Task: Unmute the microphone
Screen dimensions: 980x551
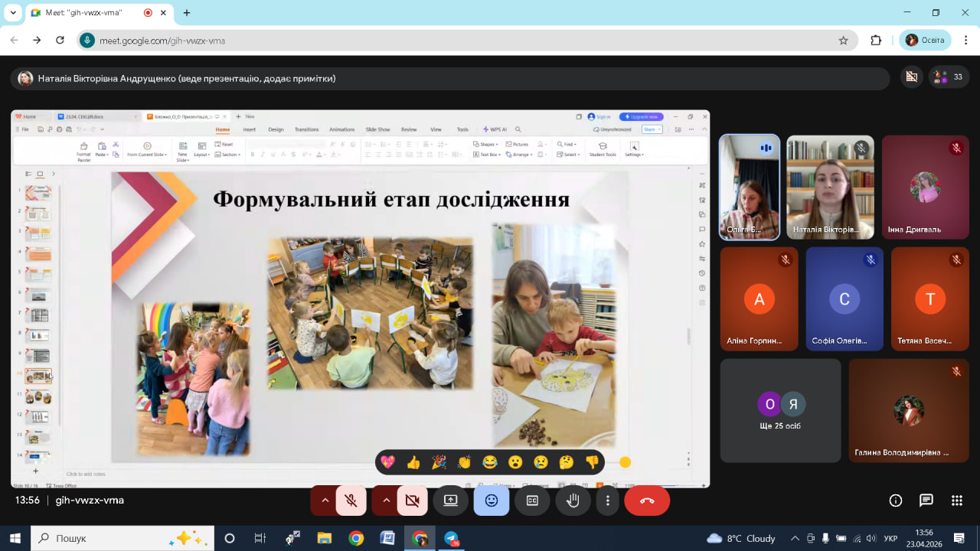Action: [x=351, y=500]
